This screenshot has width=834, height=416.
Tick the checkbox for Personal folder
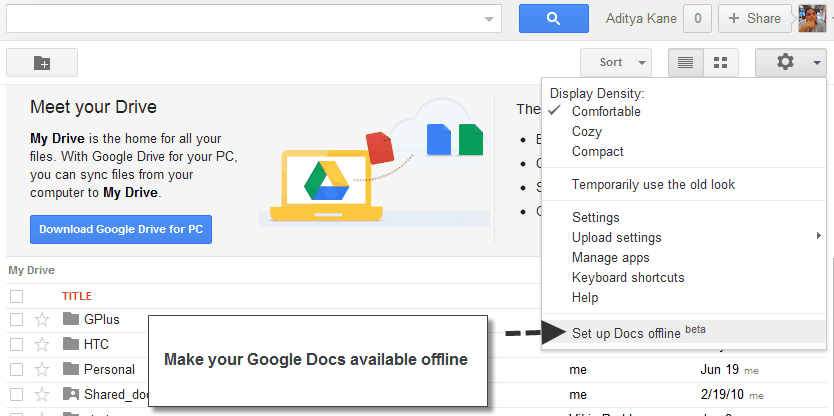click(x=16, y=369)
